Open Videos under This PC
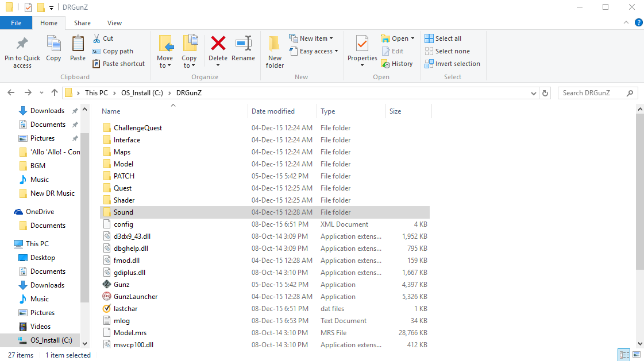Image resolution: width=644 pixels, height=361 pixels. (x=40, y=327)
